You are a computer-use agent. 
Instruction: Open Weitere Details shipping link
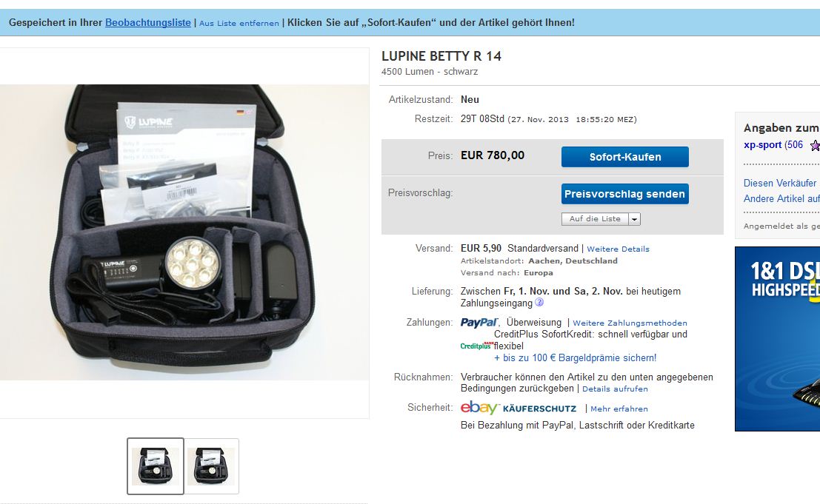point(618,249)
